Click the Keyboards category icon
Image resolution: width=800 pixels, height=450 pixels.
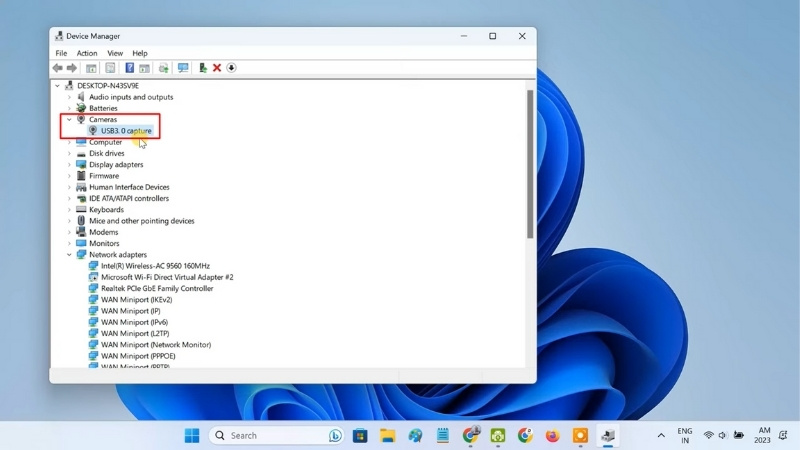pos(81,209)
